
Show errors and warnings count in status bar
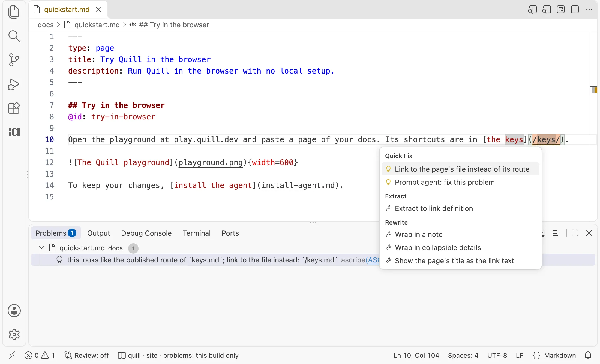click(x=40, y=355)
